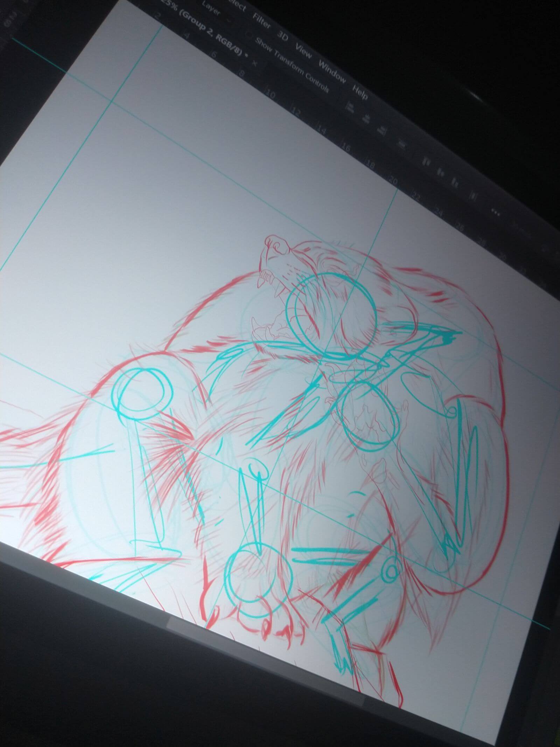The width and height of the screenshot is (560, 747).
Task: Close the Group 2 document tab
Action: click(x=254, y=64)
